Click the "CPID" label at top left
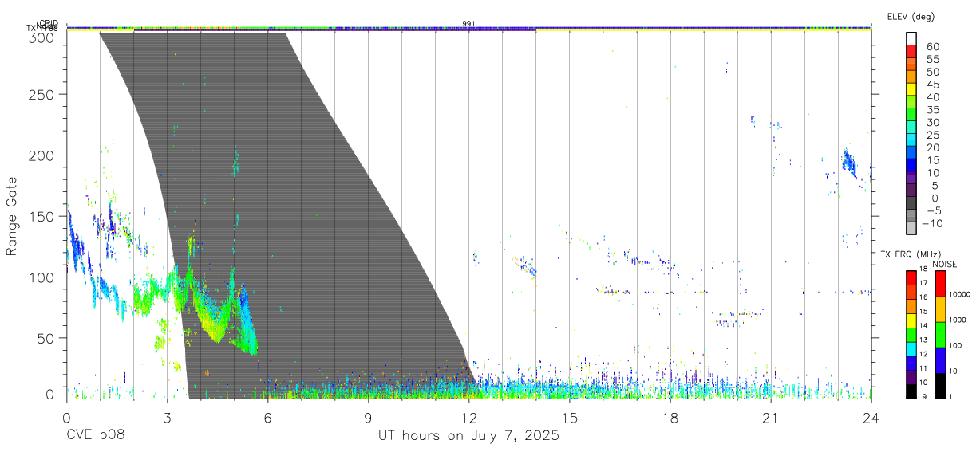Viewport: 980px width, 452px height. pyautogui.click(x=49, y=23)
